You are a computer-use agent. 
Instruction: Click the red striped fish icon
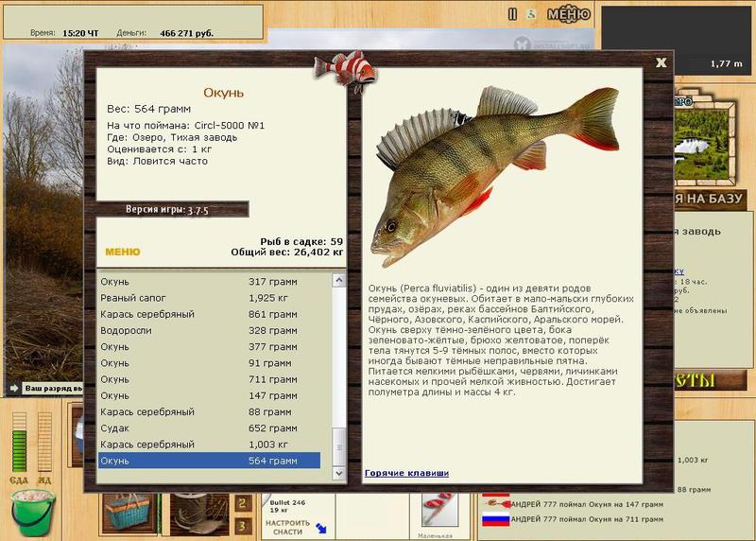345,70
